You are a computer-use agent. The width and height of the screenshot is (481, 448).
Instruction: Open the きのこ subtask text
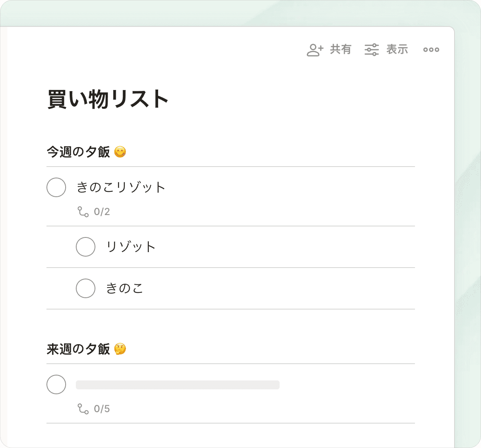pos(125,288)
